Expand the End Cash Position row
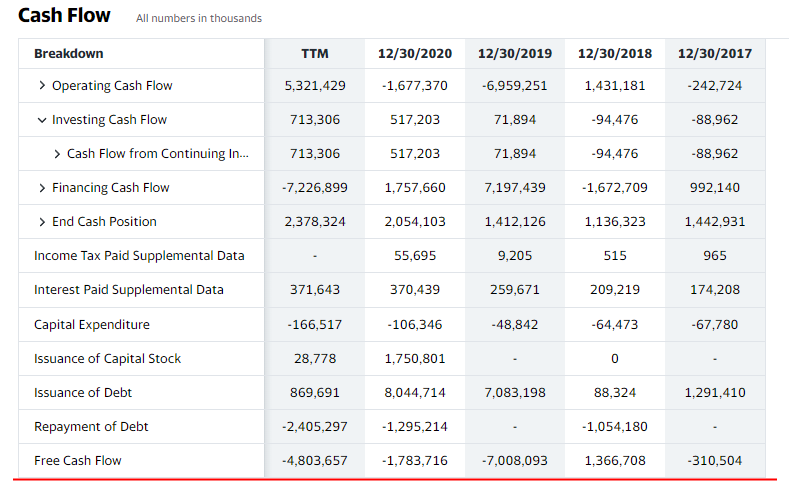The image size is (789, 498). [x=42, y=222]
